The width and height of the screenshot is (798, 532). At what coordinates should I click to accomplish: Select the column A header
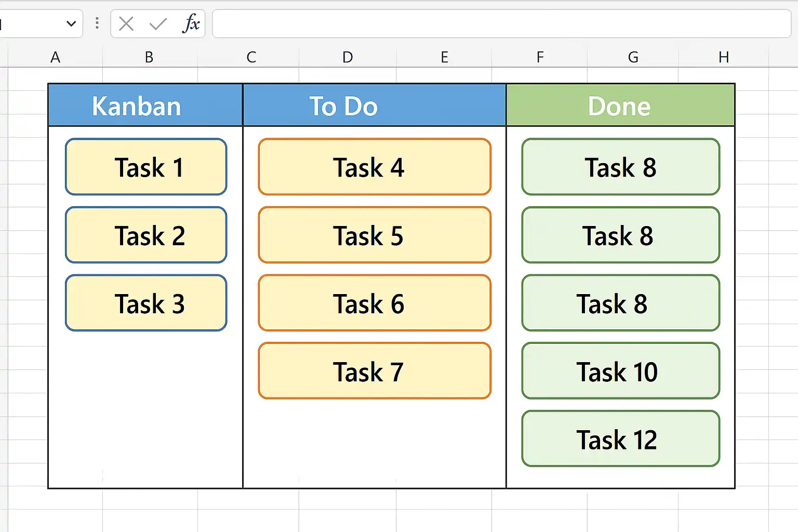coord(55,57)
